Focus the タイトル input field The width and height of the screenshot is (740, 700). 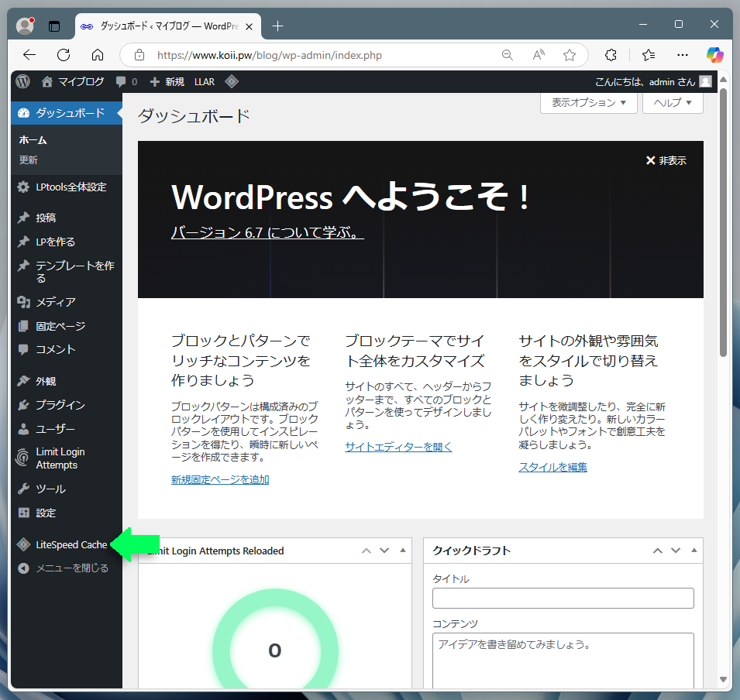pos(563,598)
